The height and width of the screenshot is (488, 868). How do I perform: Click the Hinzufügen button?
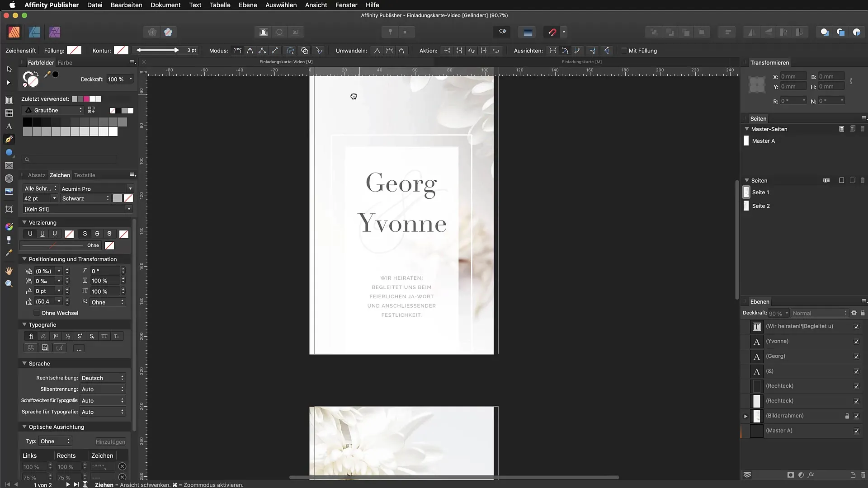coord(110,441)
